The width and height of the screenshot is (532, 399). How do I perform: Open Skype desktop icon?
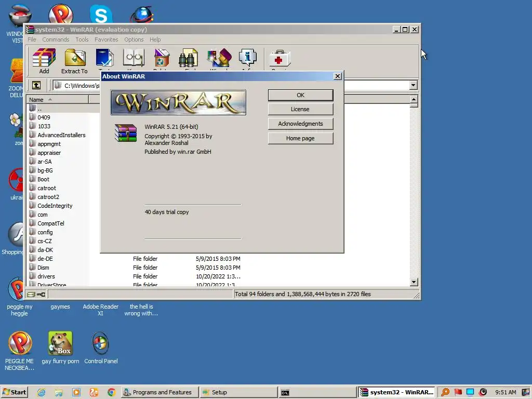(x=101, y=14)
